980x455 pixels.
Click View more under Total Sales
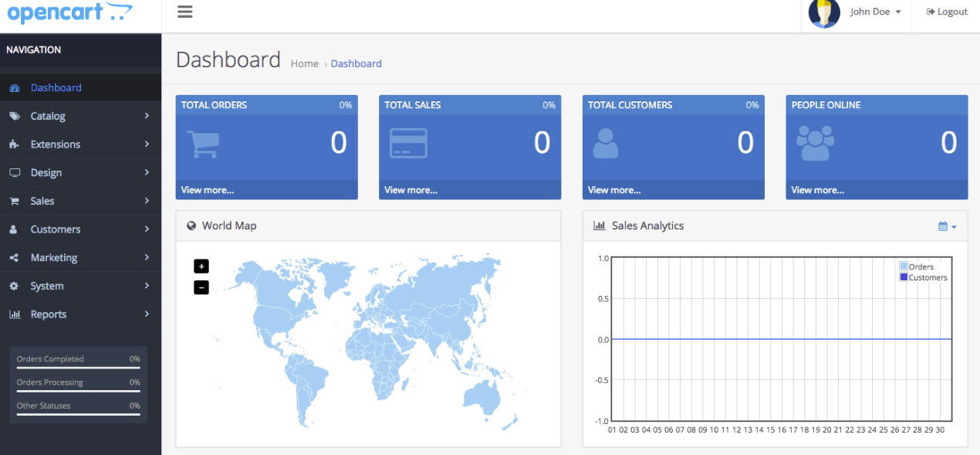411,190
